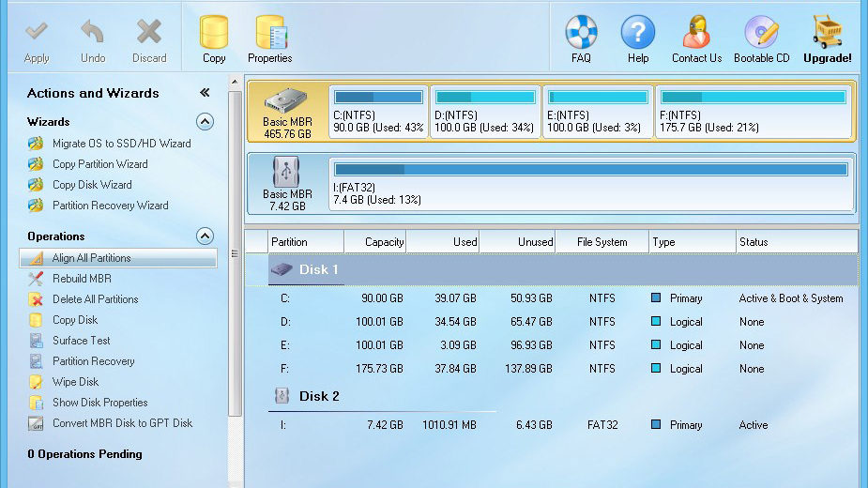Click the Apply checkmark icon

pos(37,33)
